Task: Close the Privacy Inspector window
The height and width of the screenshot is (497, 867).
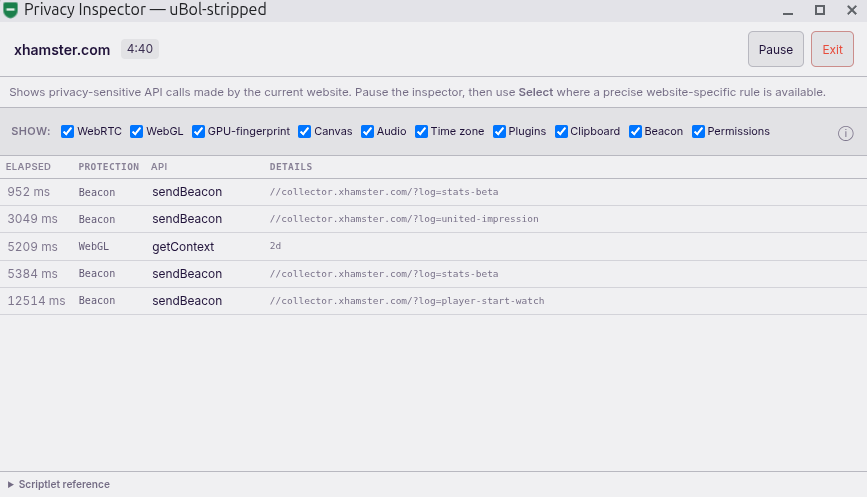Action: coord(852,10)
